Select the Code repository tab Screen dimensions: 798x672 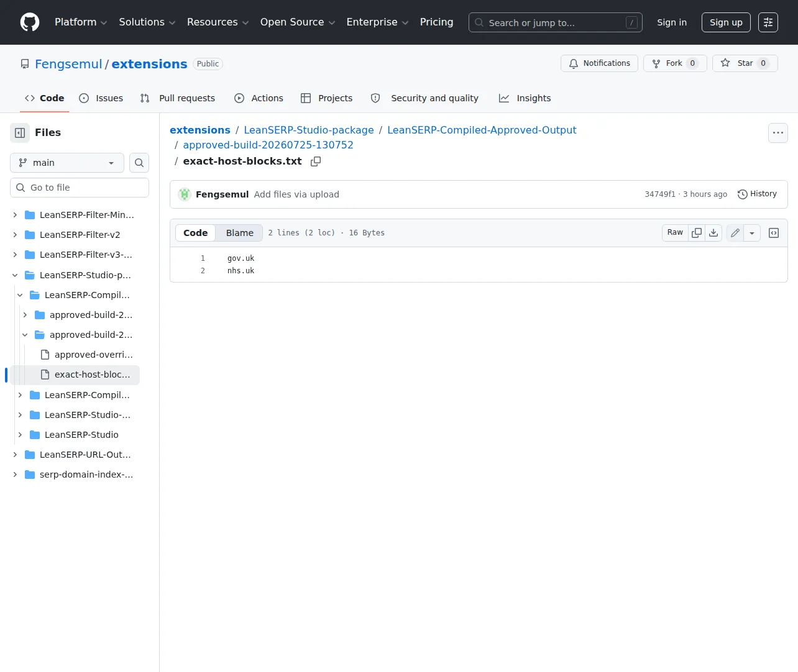coord(44,98)
